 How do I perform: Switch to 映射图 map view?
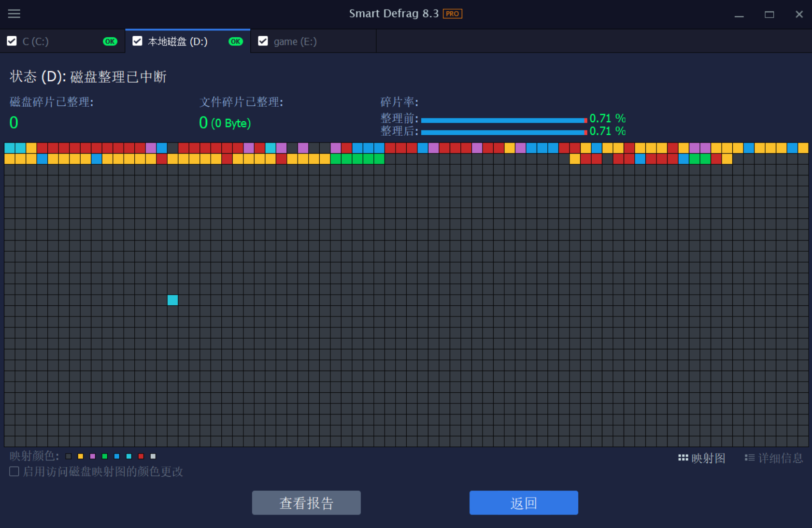pos(702,458)
